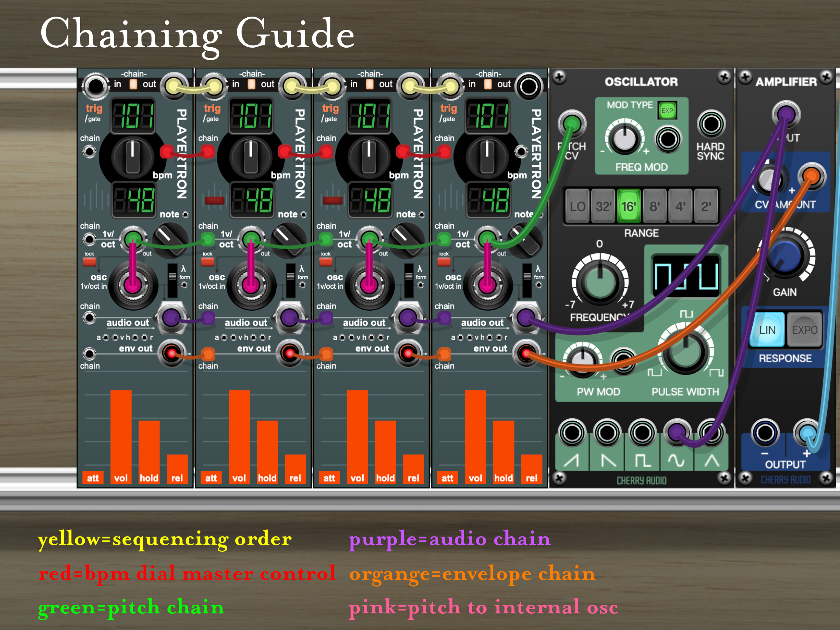Click waveform display on Oscillator
840x630 pixels.
(686, 276)
